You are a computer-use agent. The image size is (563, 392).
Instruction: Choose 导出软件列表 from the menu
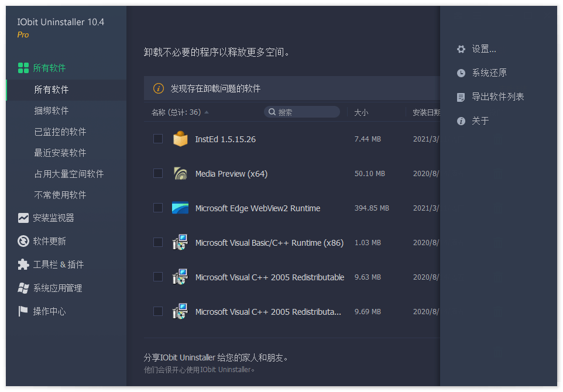(497, 97)
